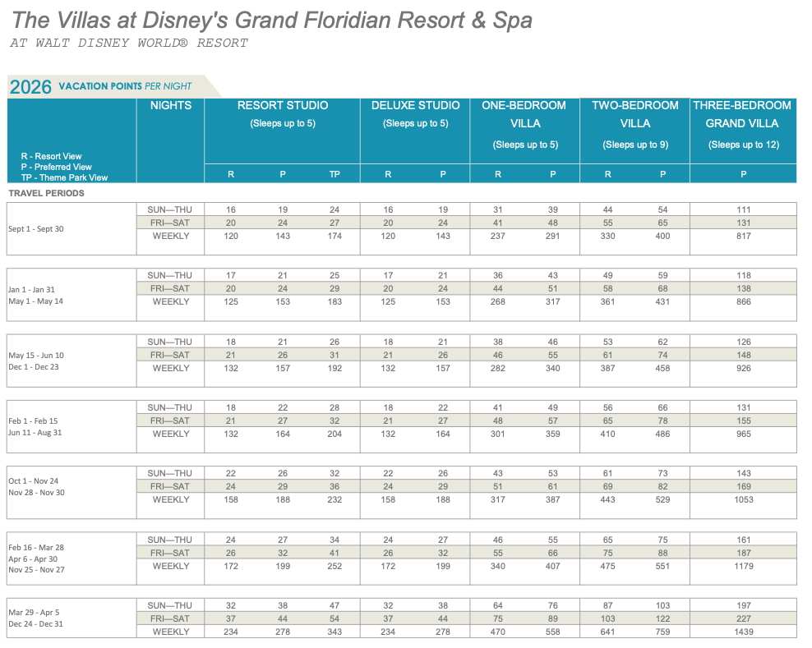Viewport: 812px width, 648px height.
Task: Click the "Feb 1 - Feb 15" travel period
Action: point(33,421)
